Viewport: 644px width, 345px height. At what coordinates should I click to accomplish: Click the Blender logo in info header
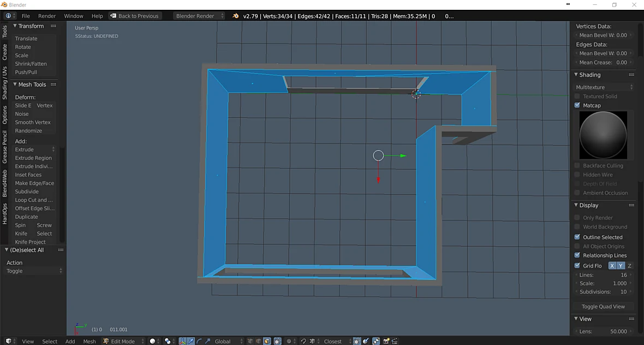click(x=236, y=16)
